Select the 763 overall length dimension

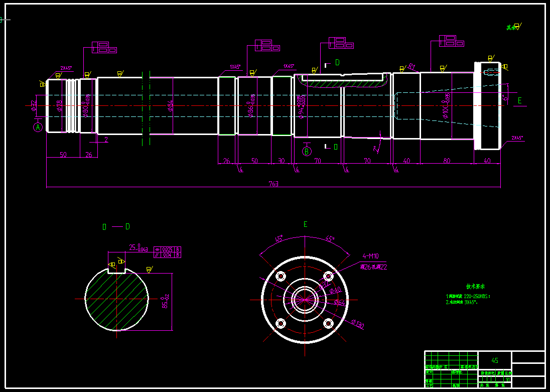pos(273,184)
